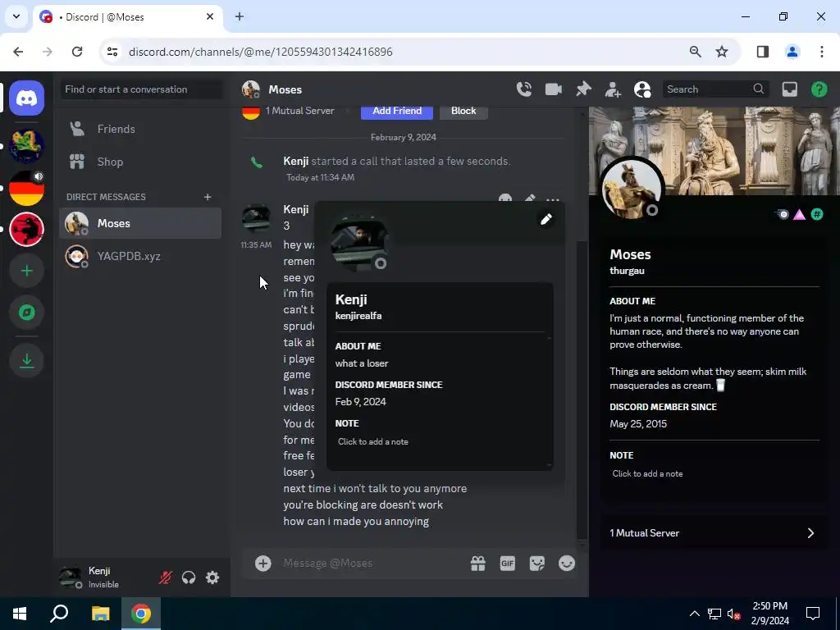840x630 pixels.
Task: Open the inbox icon
Action: [790, 89]
